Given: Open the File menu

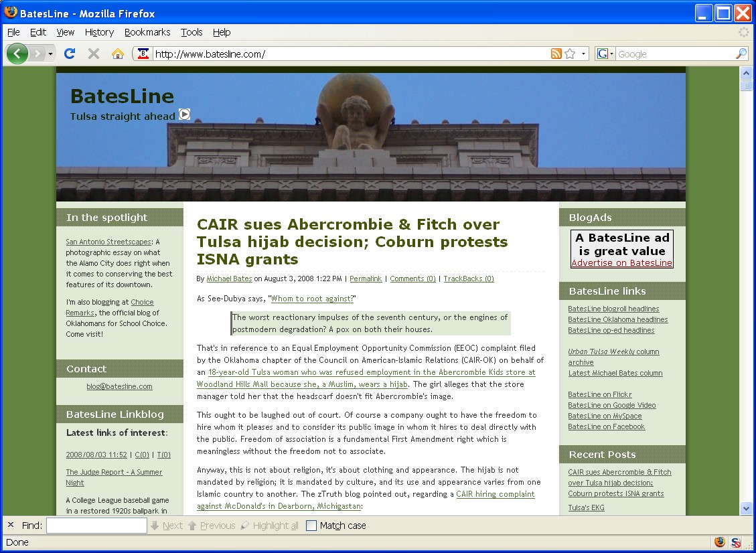Looking at the screenshot, I should [13, 32].
